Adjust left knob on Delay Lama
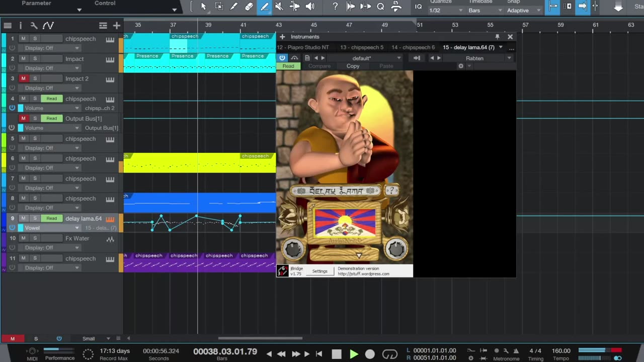The image size is (644, 362). tap(293, 249)
